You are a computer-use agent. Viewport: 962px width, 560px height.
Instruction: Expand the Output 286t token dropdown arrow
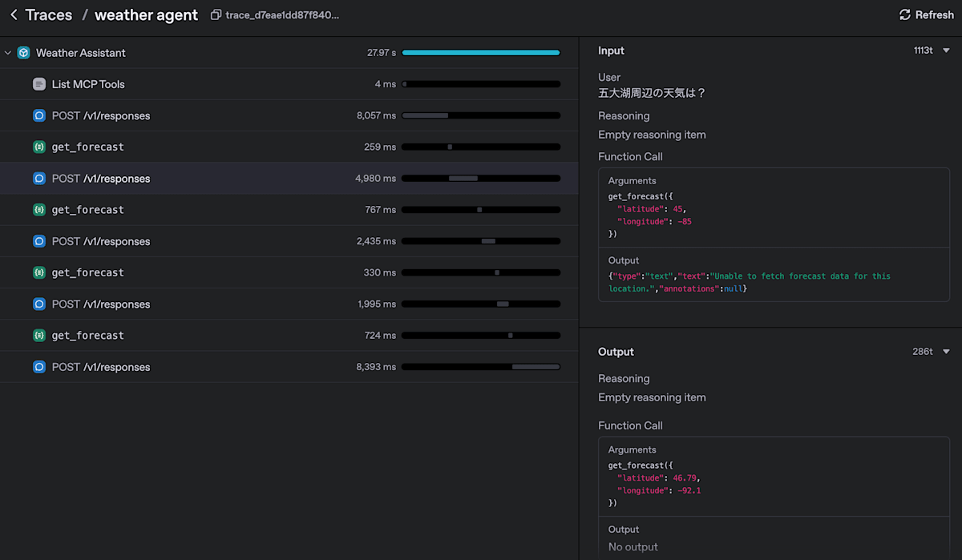pos(946,352)
